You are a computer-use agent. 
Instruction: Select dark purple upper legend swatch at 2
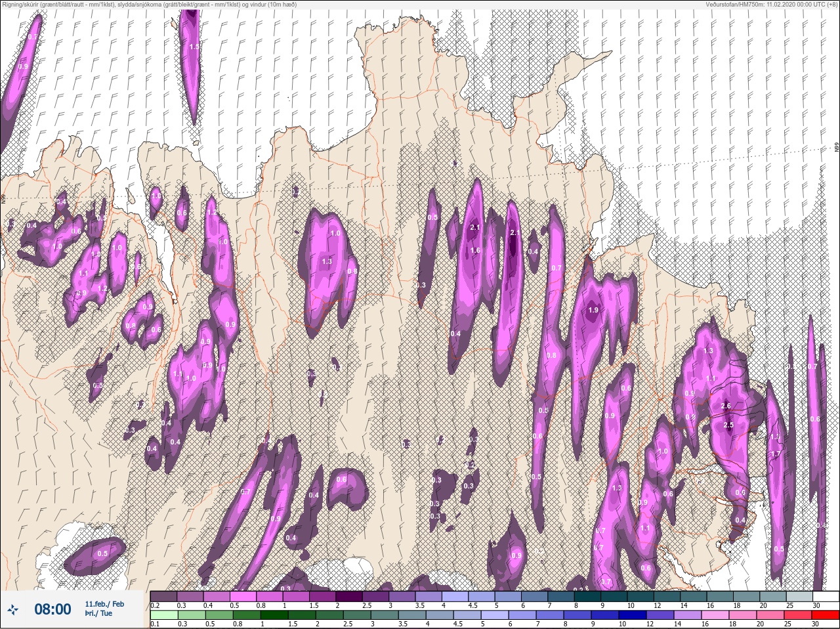tap(350, 596)
